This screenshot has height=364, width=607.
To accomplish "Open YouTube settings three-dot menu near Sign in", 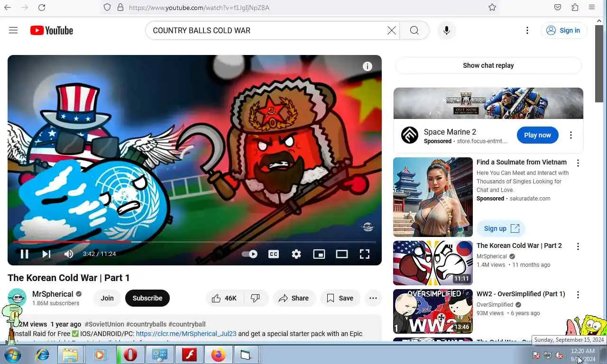I will [527, 30].
